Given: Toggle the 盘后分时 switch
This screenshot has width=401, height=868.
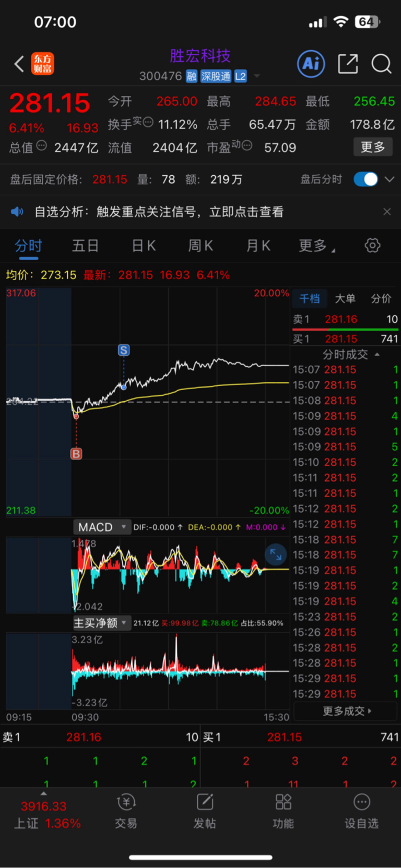Looking at the screenshot, I should [x=365, y=179].
